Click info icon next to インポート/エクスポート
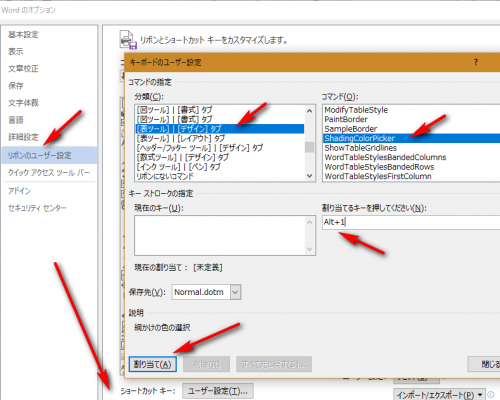Viewport: 500px width, 400px height. (x=491, y=394)
